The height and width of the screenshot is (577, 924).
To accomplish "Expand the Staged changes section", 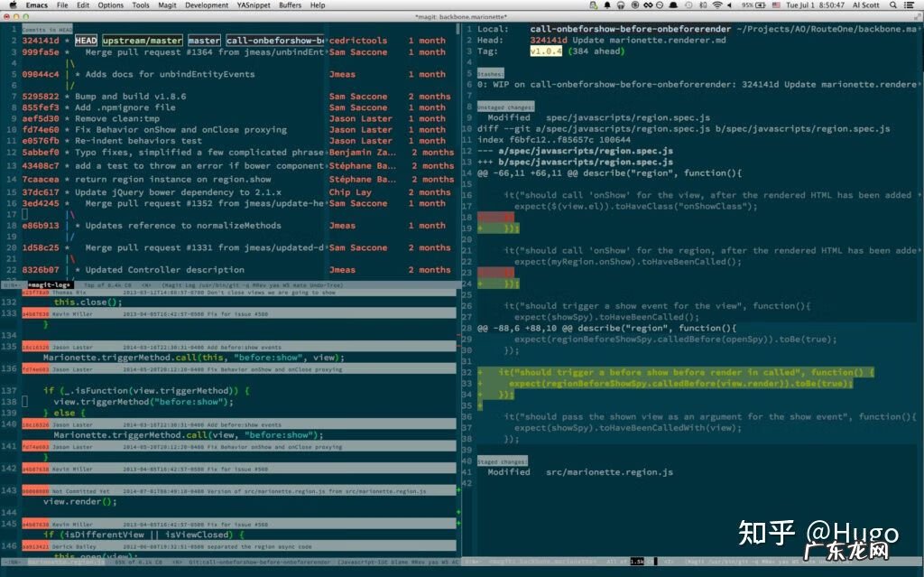I will pyautogui.click(x=501, y=461).
